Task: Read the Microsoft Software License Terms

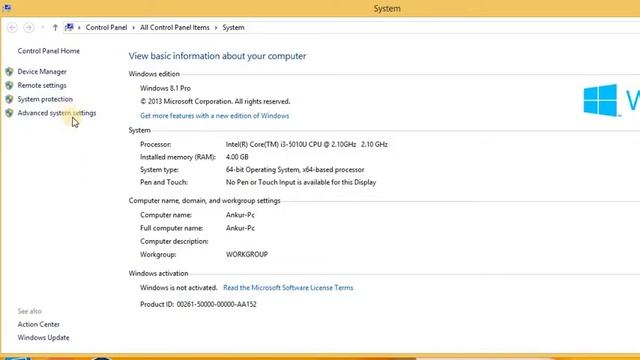Action: 288,288
